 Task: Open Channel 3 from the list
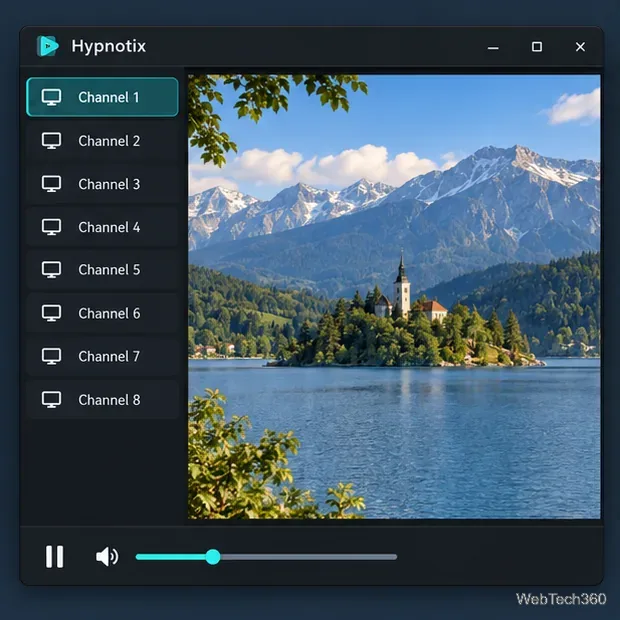tap(102, 184)
